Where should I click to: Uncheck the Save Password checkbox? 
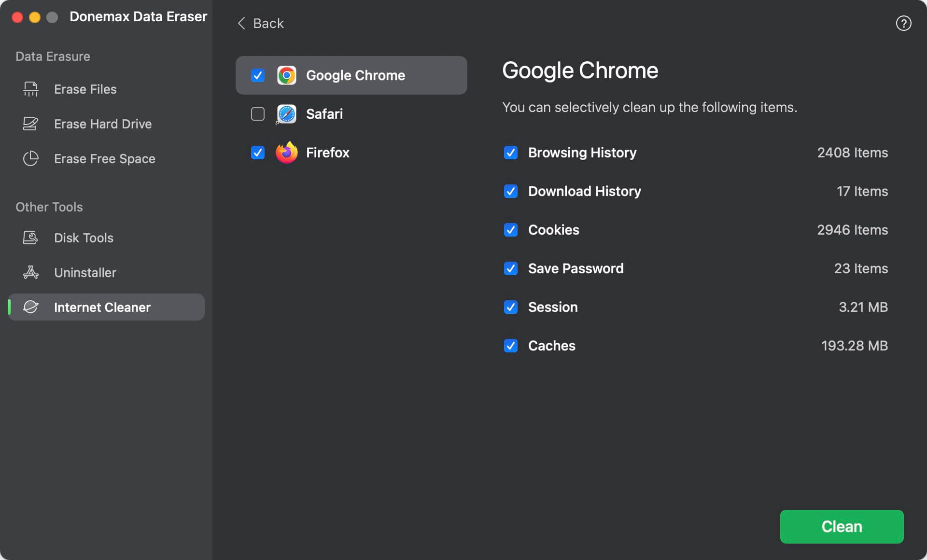(511, 268)
